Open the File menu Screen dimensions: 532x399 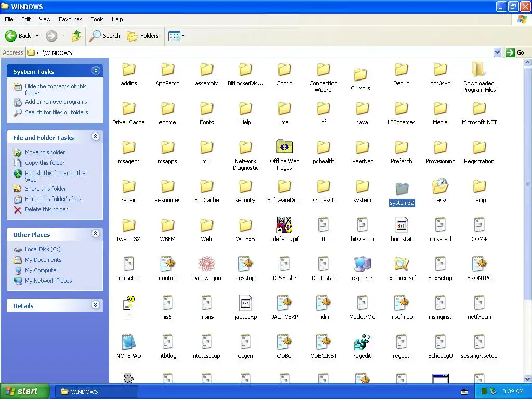[x=9, y=19]
